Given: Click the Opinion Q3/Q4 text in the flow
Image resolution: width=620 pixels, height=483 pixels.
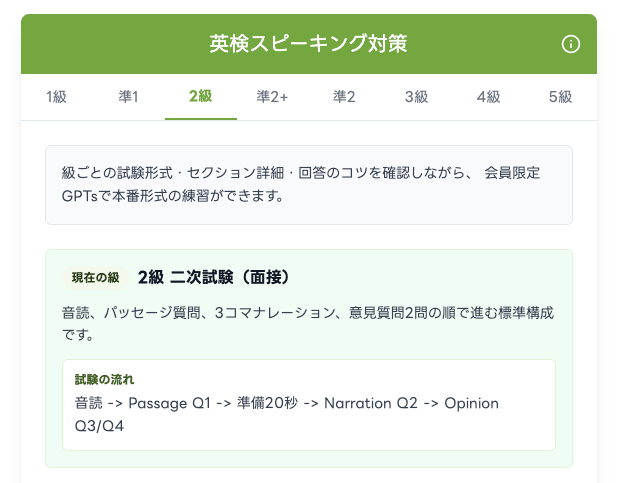Looking at the screenshot, I should coord(287,414).
